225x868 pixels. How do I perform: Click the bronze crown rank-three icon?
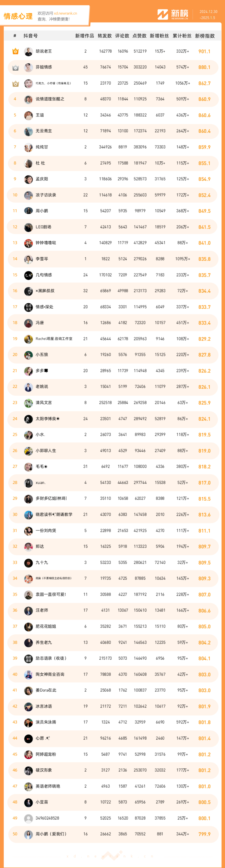click(15, 83)
